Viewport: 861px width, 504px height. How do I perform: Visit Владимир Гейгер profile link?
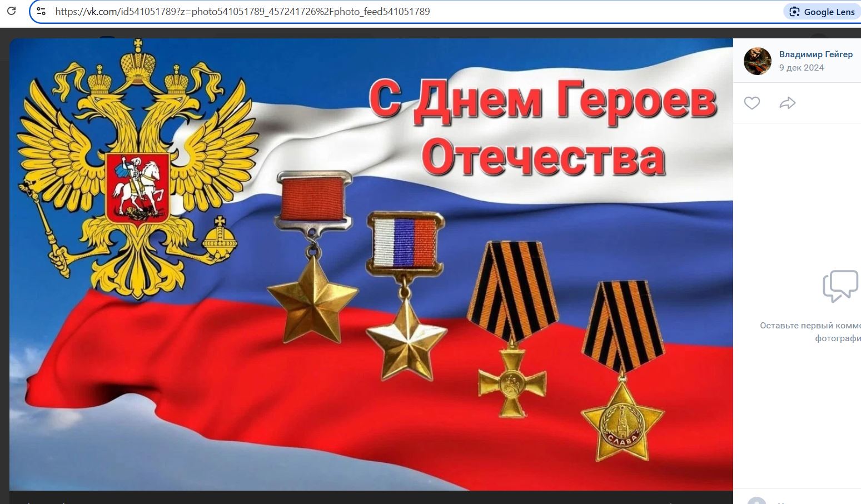pyautogui.click(x=815, y=54)
